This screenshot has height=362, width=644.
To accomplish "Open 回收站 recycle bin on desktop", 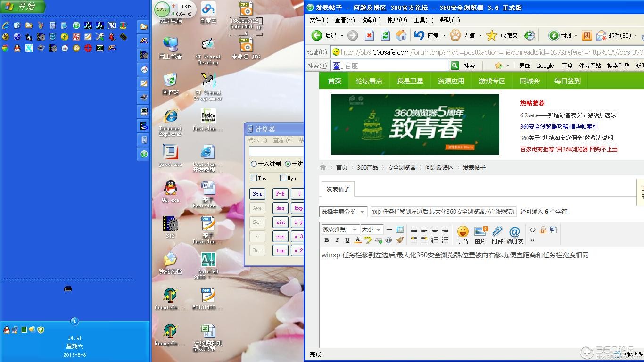I will 170,84.
